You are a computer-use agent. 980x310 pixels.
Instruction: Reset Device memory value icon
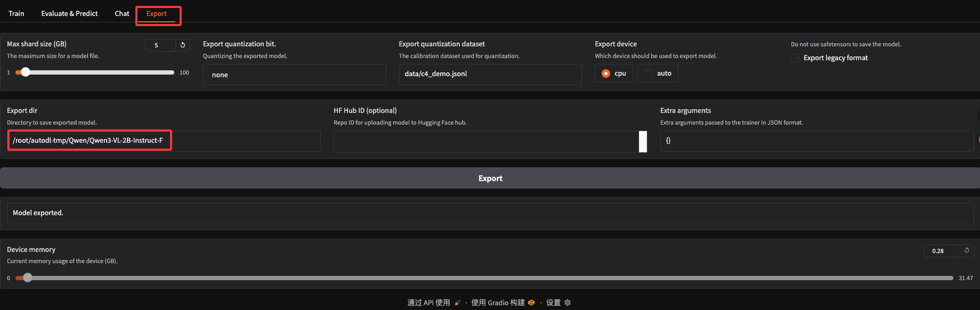pos(967,250)
